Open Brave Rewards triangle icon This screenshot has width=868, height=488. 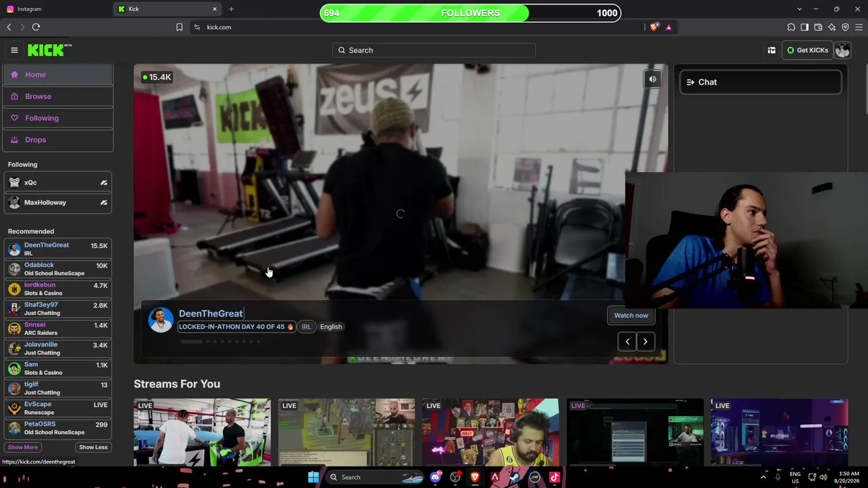669,27
